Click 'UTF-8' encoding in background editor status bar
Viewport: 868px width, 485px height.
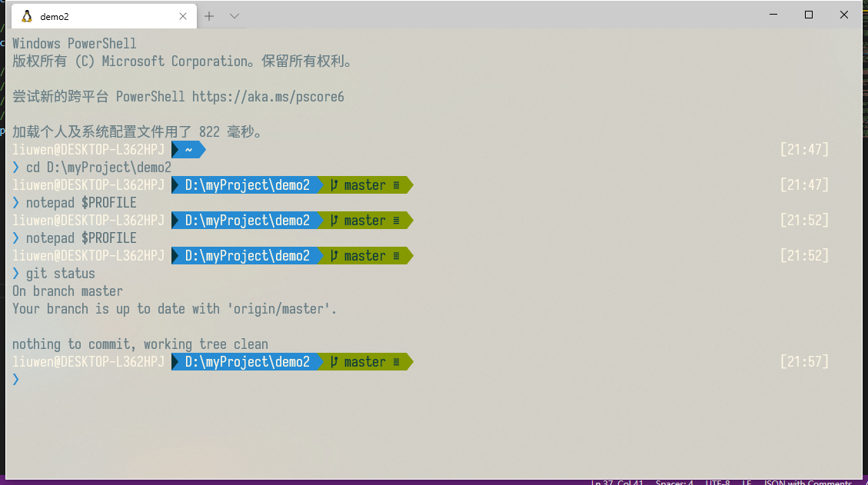coord(717,482)
